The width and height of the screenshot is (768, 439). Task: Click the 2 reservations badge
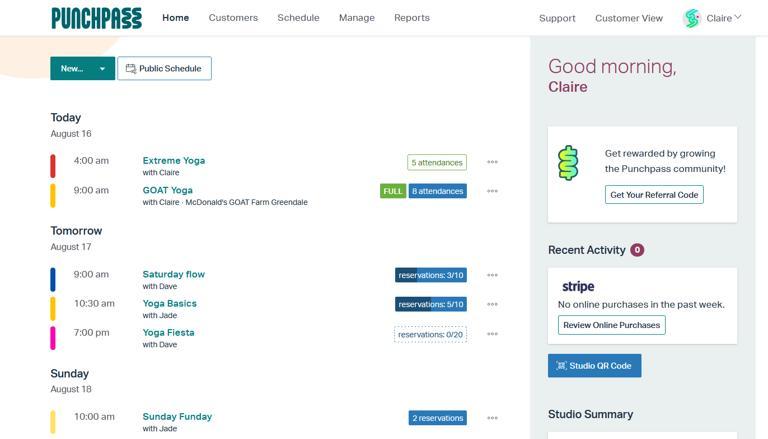(x=437, y=418)
